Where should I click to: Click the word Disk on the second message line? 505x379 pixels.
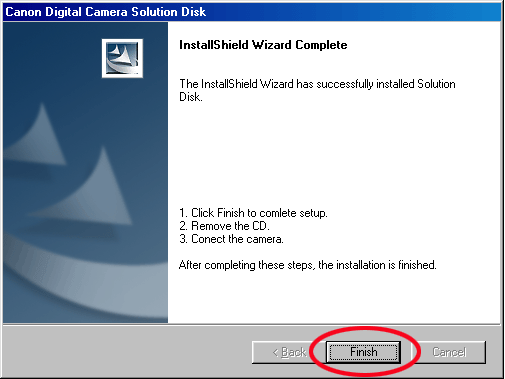pyautogui.click(x=191, y=97)
